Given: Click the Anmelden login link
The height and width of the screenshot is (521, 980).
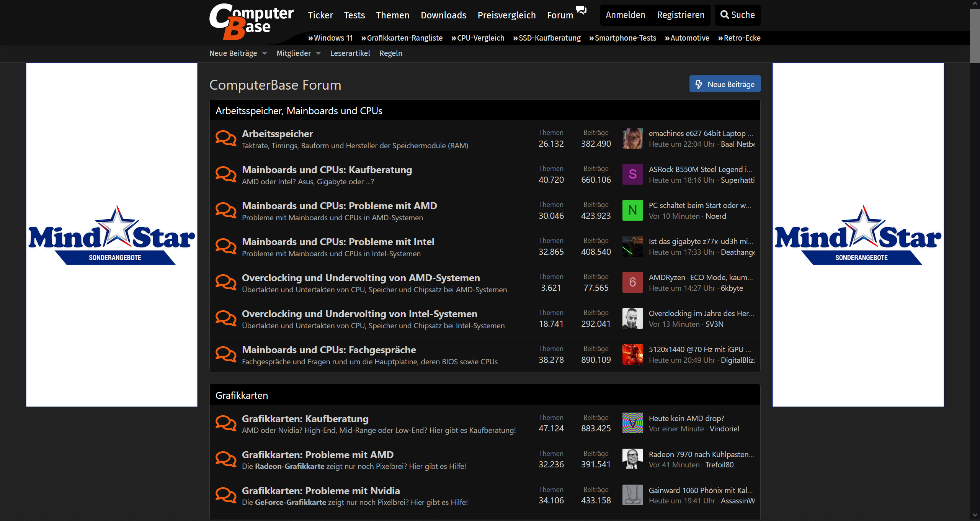Looking at the screenshot, I should pos(625,15).
